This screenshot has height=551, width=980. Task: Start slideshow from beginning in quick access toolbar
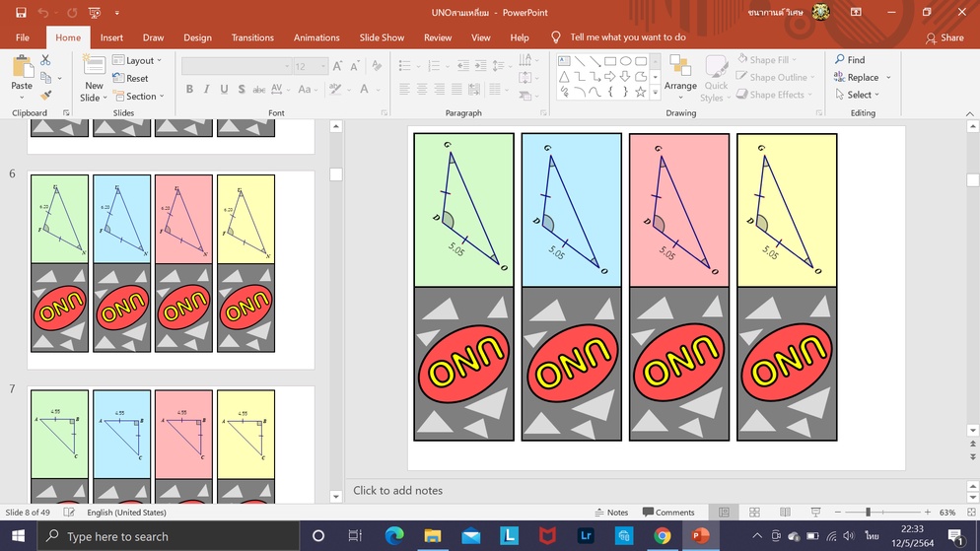95,13
